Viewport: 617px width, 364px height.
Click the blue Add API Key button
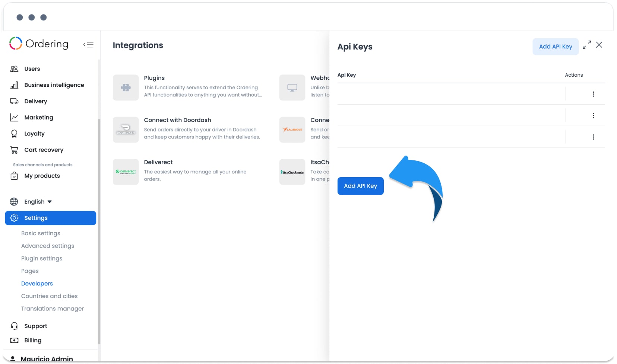coord(360,186)
